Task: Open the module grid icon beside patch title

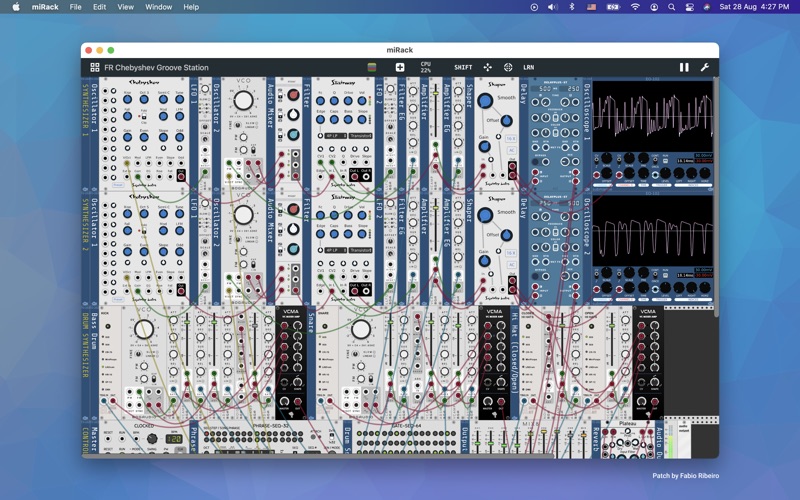Action: [95, 67]
